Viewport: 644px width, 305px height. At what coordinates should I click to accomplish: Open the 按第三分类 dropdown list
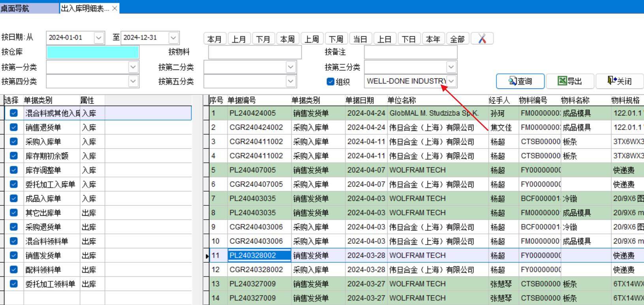[x=451, y=67]
